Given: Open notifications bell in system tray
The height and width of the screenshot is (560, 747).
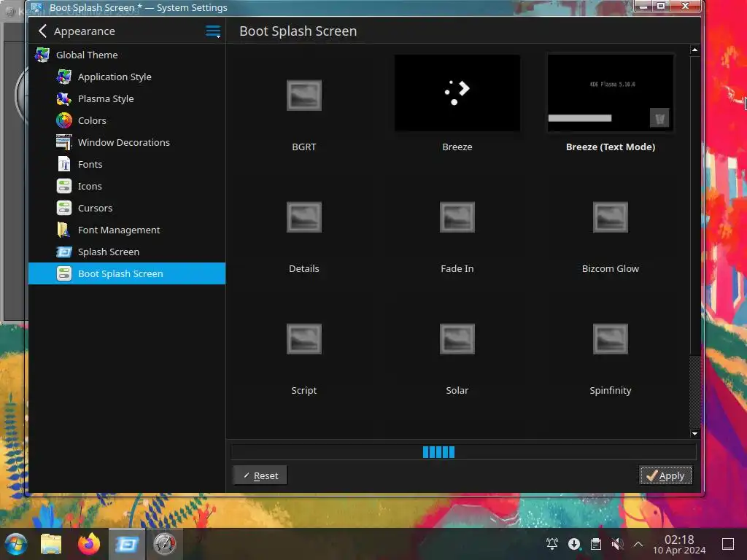Looking at the screenshot, I should pyautogui.click(x=551, y=544).
